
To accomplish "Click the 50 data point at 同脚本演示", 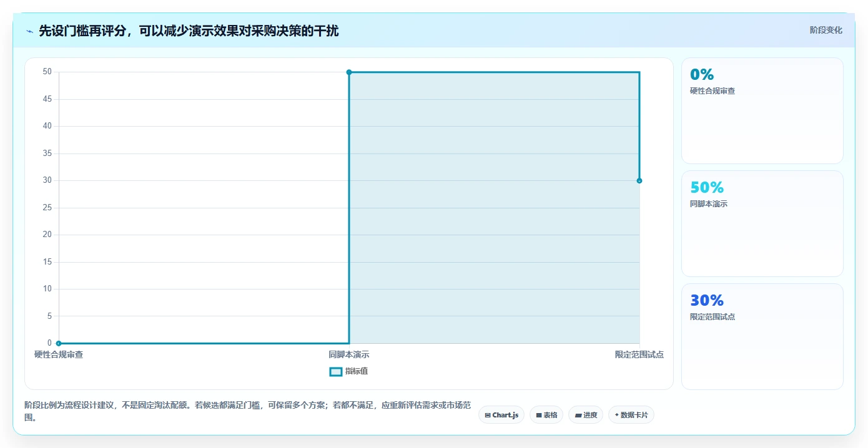I will tap(349, 72).
